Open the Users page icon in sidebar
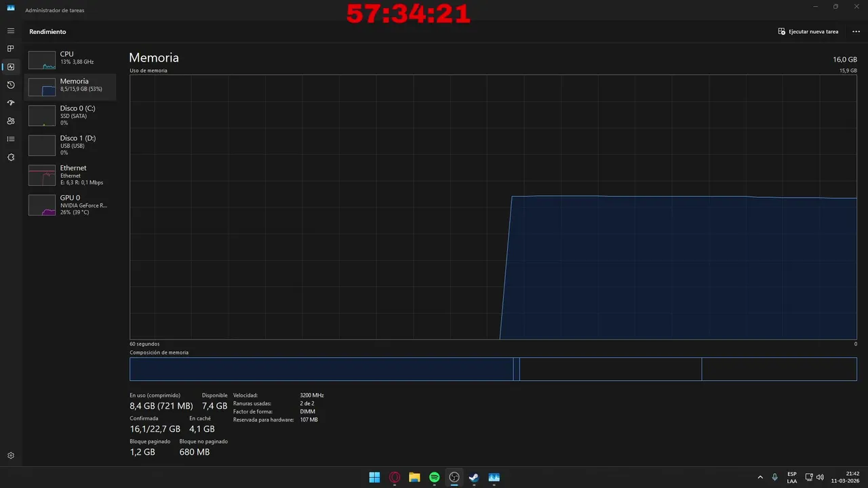The image size is (868, 488). (11, 121)
